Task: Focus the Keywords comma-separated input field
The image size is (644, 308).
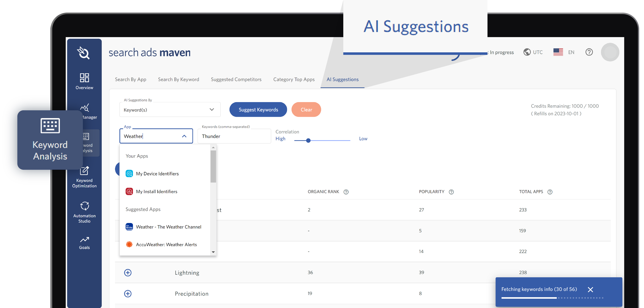Action: (234, 136)
